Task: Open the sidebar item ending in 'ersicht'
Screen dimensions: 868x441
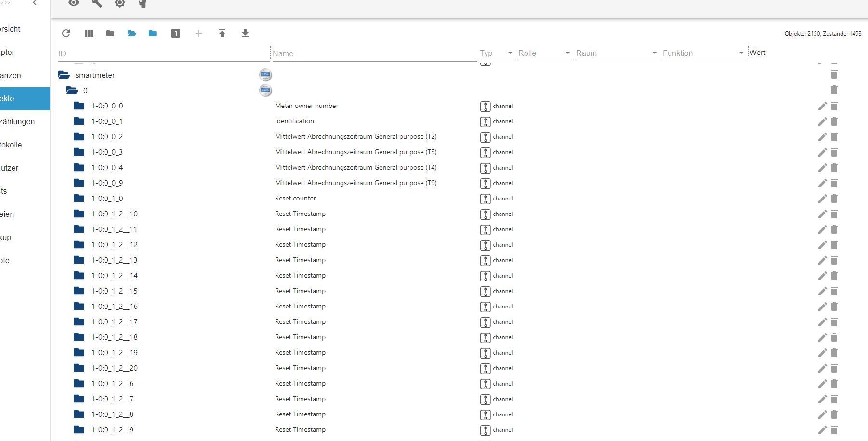Action: point(25,29)
